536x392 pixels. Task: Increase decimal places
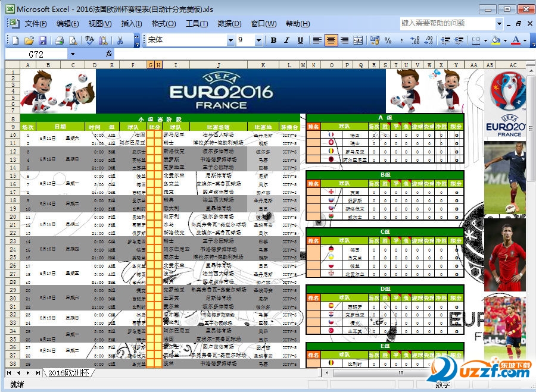coord(415,40)
